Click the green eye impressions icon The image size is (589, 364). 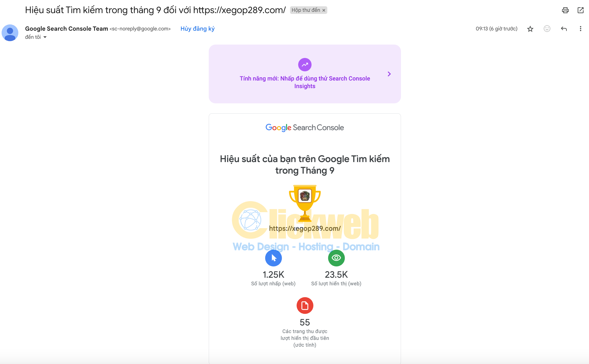coord(336,258)
